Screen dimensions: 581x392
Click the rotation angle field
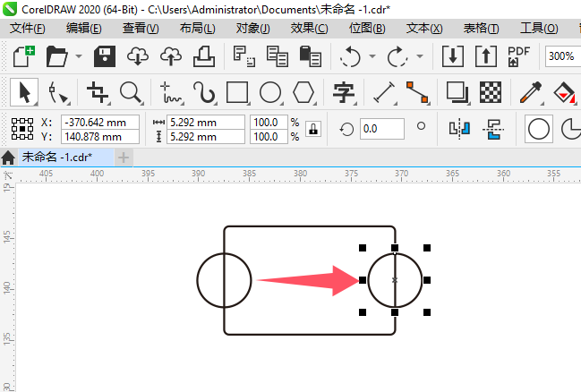[381, 129]
